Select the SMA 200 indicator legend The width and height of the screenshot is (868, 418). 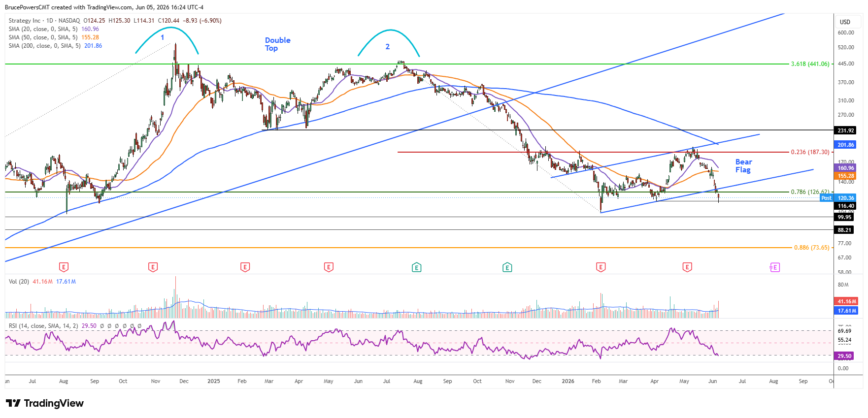[55, 46]
